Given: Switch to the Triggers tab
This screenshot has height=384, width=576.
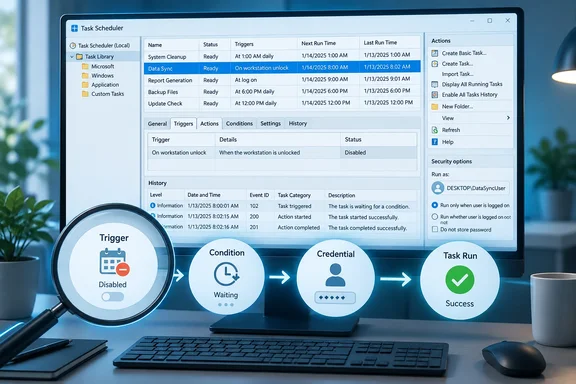Looking at the screenshot, I should (x=183, y=124).
